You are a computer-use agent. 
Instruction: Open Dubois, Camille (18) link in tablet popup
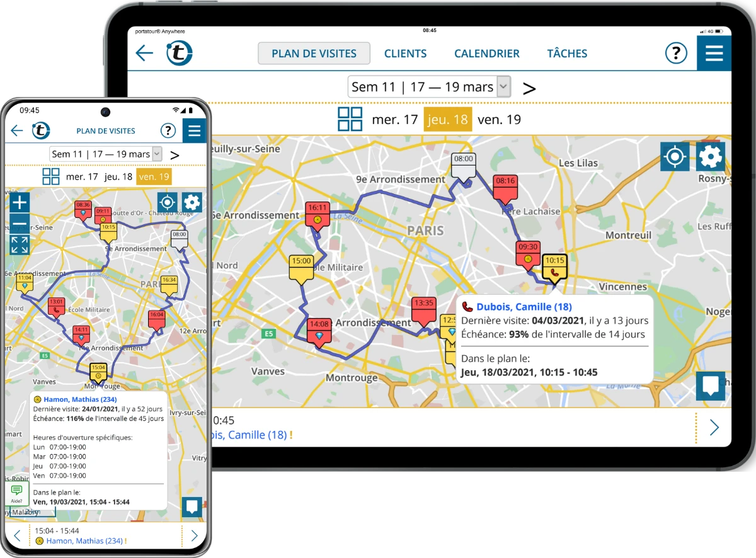coord(524,307)
